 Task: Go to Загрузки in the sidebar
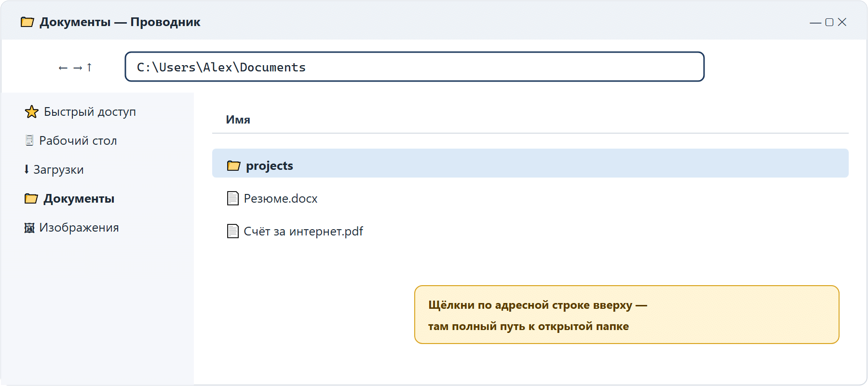point(58,169)
